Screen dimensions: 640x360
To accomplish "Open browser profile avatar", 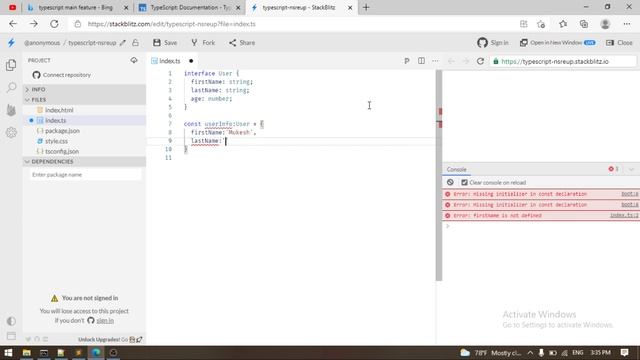I will coord(605,24).
